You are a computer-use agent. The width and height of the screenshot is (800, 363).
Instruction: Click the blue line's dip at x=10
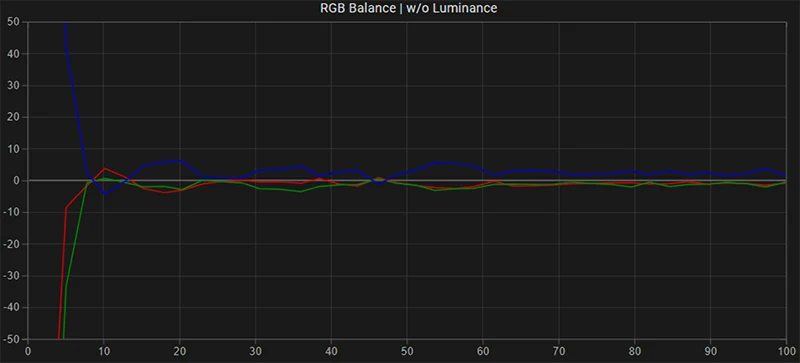point(105,193)
